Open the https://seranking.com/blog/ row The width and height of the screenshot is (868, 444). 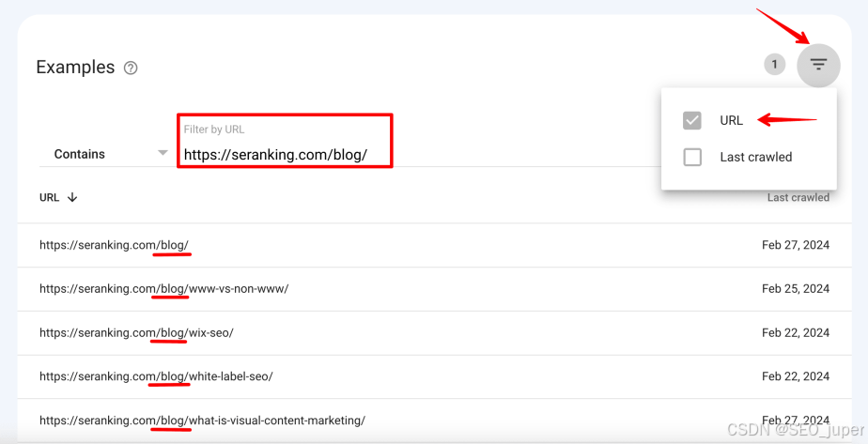click(434, 245)
